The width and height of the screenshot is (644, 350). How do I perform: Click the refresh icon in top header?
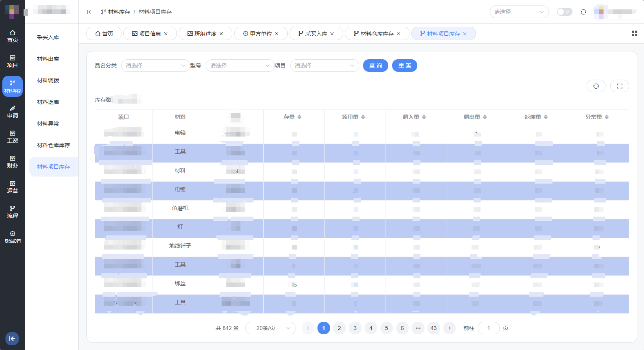point(583,12)
